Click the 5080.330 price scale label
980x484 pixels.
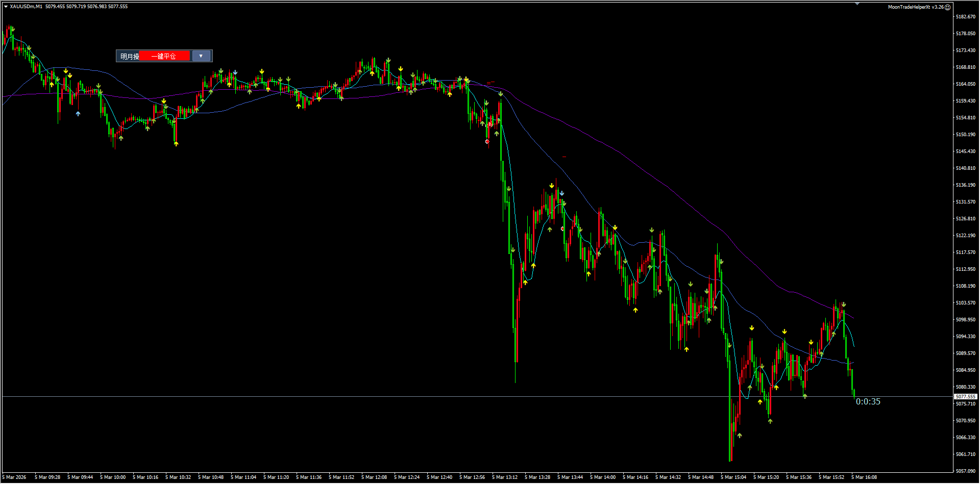(x=966, y=387)
